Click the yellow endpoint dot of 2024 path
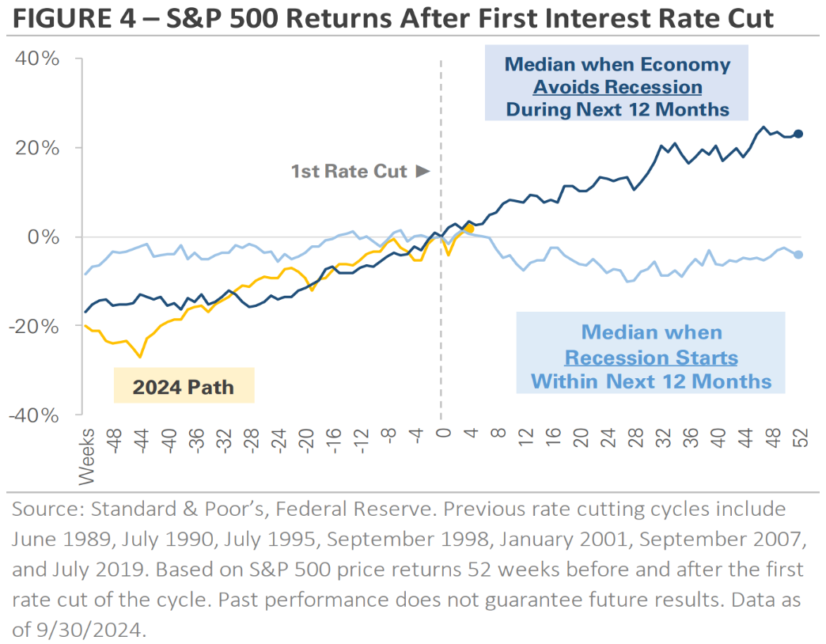The image size is (826, 644). coord(469,228)
